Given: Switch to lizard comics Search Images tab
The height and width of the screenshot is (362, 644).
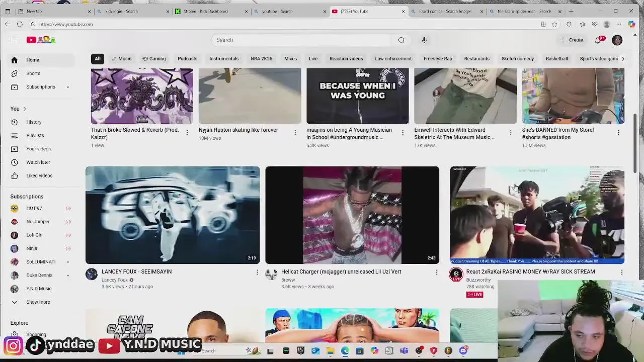Looking at the screenshot, I should [x=445, y=11].
